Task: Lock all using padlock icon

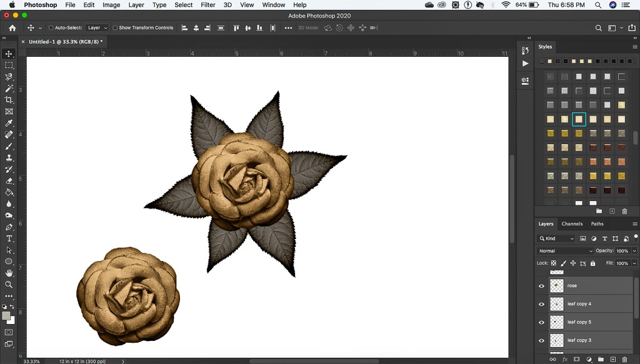Action: (x=592, y=263)
